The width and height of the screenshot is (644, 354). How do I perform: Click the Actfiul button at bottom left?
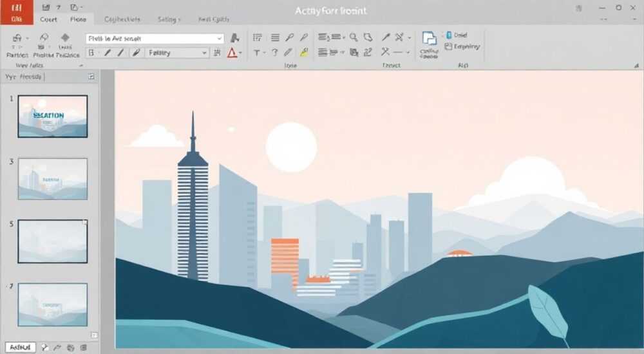coord(21,348)
